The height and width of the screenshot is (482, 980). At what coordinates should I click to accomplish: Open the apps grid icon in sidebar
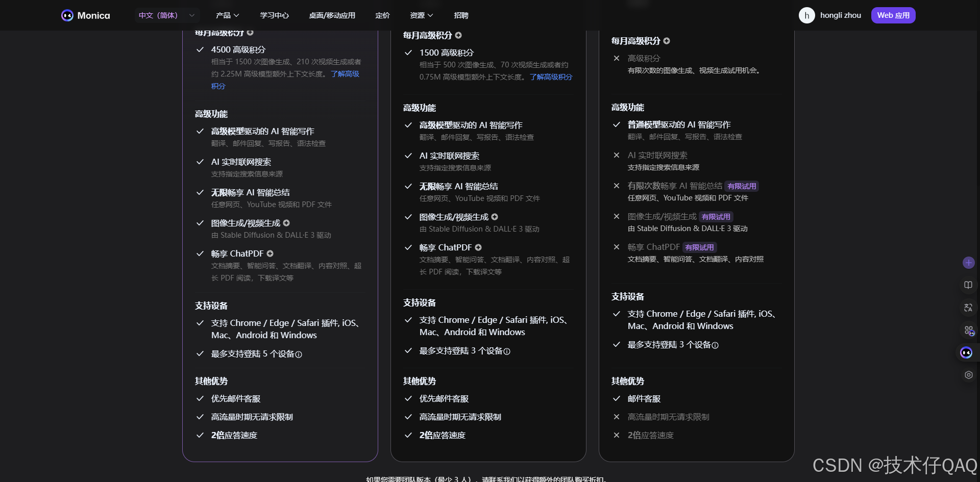coord(969,331)
